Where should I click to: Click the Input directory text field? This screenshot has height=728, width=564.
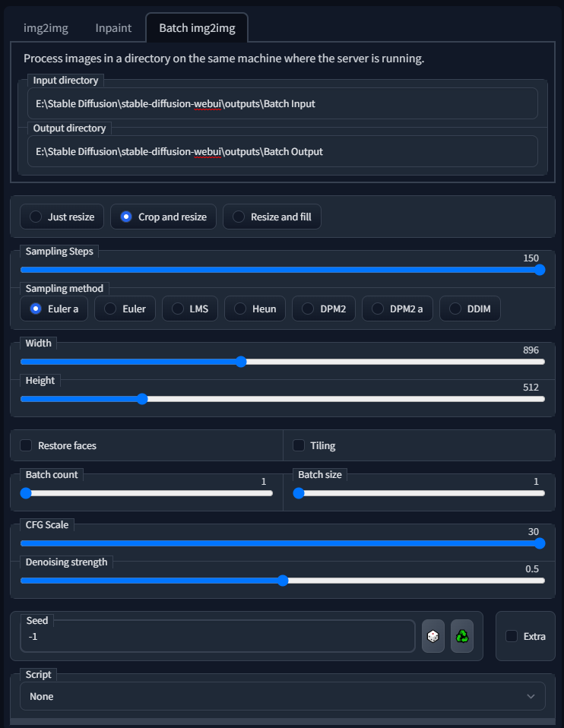click(x=283, y=103)
